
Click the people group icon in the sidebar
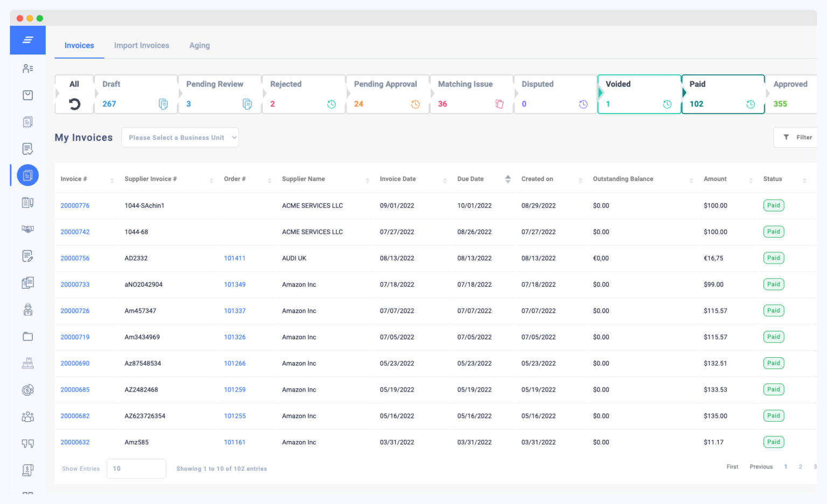pyautogui.click(x=27, y=416)
